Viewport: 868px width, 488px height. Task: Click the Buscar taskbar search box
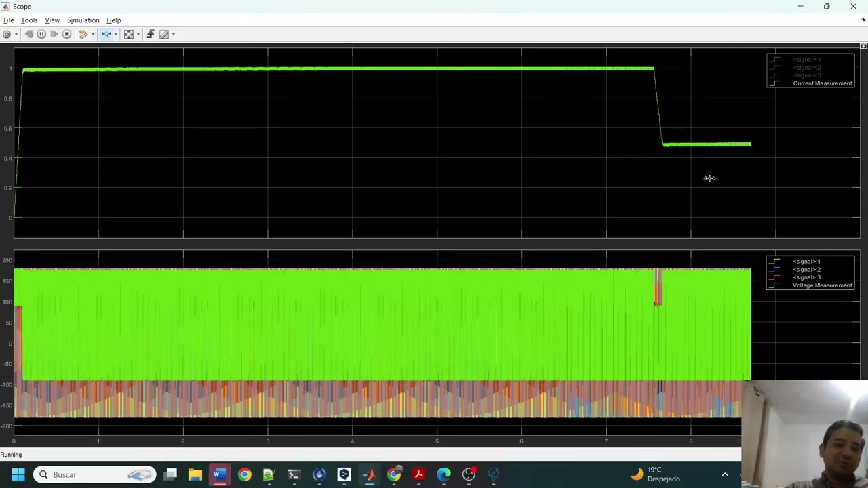[95, 474]
